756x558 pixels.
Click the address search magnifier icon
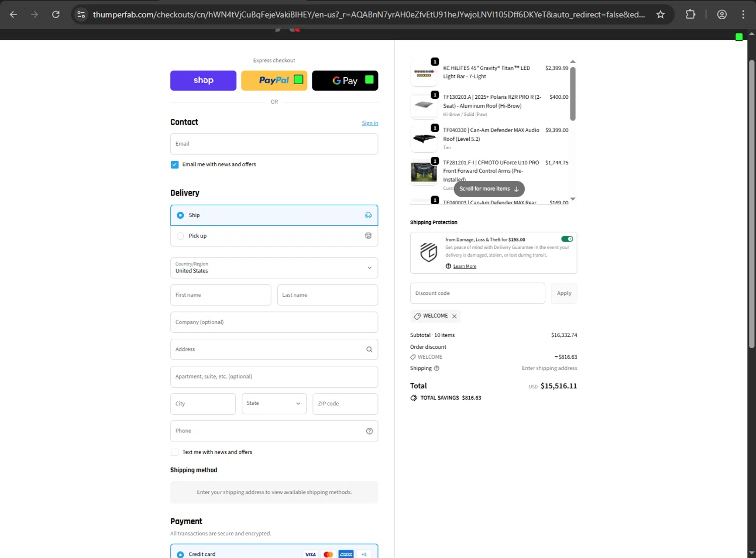[x=369, y=349]
